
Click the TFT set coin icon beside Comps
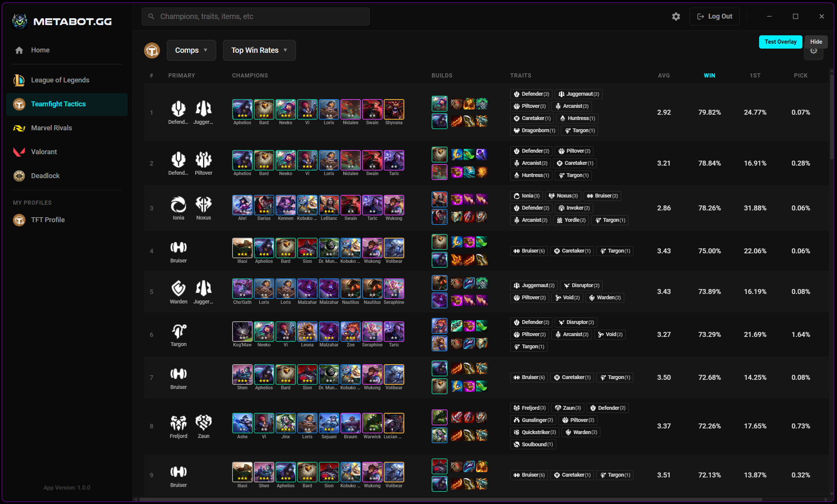[x=152, y=50]
